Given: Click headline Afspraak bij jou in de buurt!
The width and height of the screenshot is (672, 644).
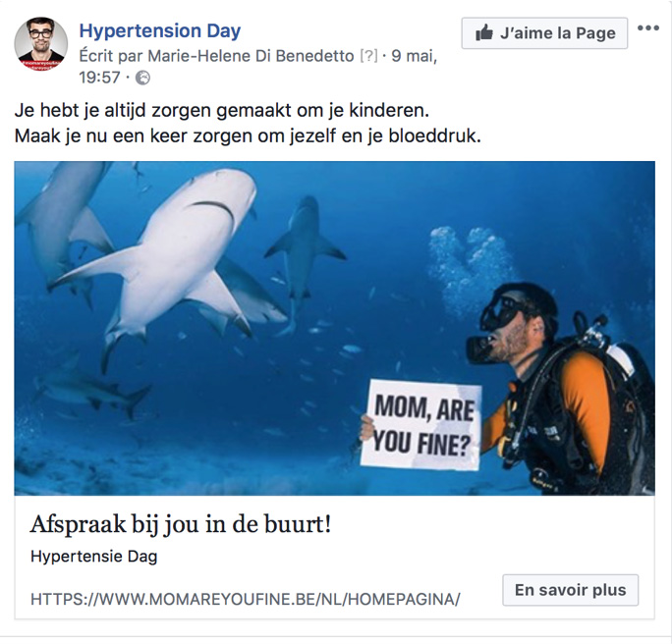Looking at the screenshot, I should coord(181,524).
